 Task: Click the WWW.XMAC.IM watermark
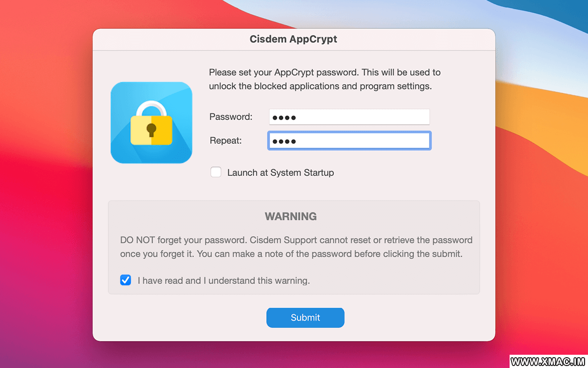click(x=548, y=362)
